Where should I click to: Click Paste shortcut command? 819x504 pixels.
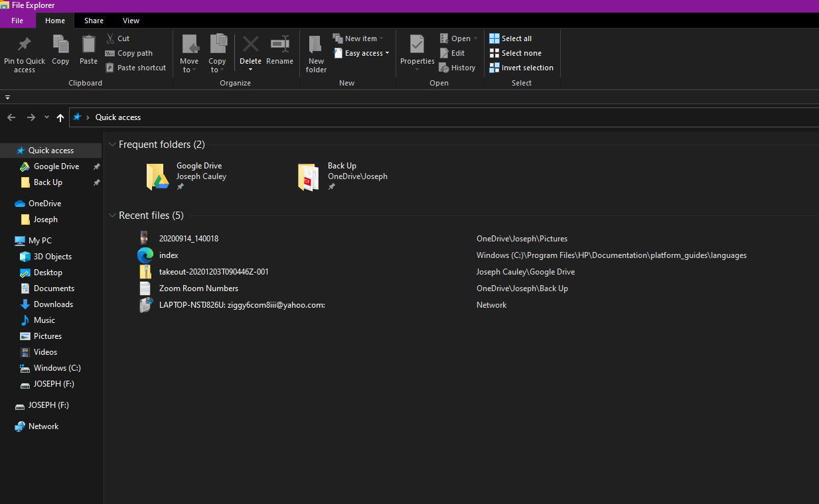point(135,68)
